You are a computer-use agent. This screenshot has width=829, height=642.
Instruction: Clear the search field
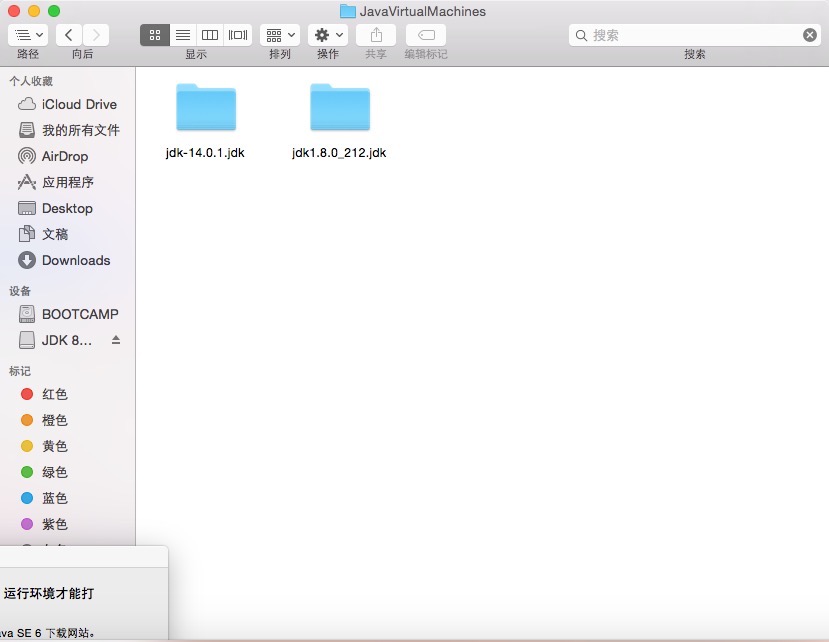pyautogui.click(x=809, y=35)
